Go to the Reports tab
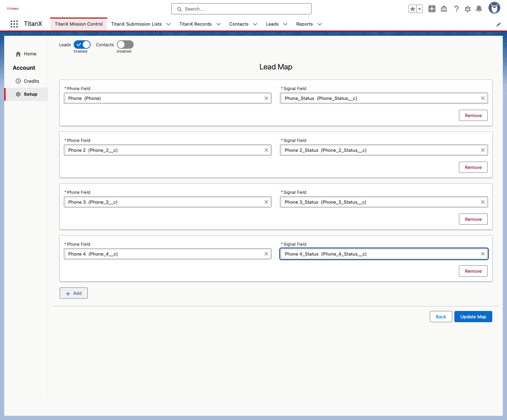The image size is (507, 420). 304,24
